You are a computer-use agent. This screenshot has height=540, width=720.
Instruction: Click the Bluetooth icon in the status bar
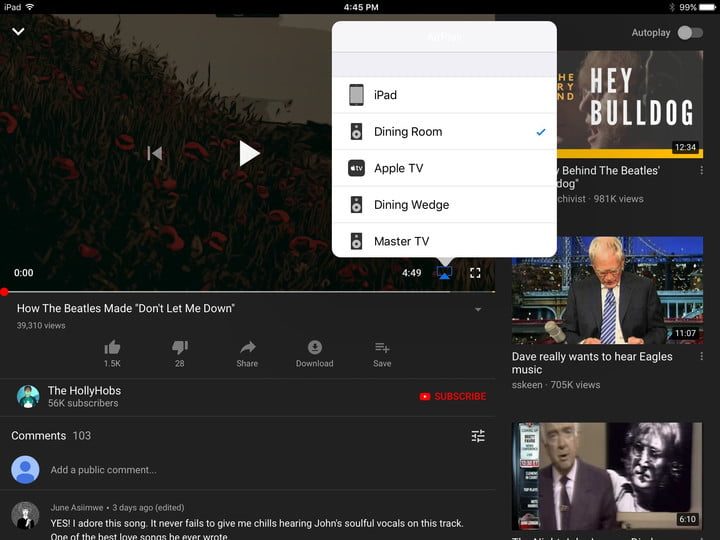click(x=671, y=7)
